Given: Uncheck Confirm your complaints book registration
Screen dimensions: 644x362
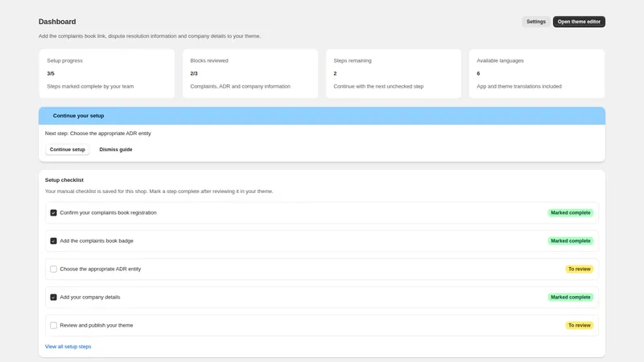Looking at the screenshot, I should 53,212.
